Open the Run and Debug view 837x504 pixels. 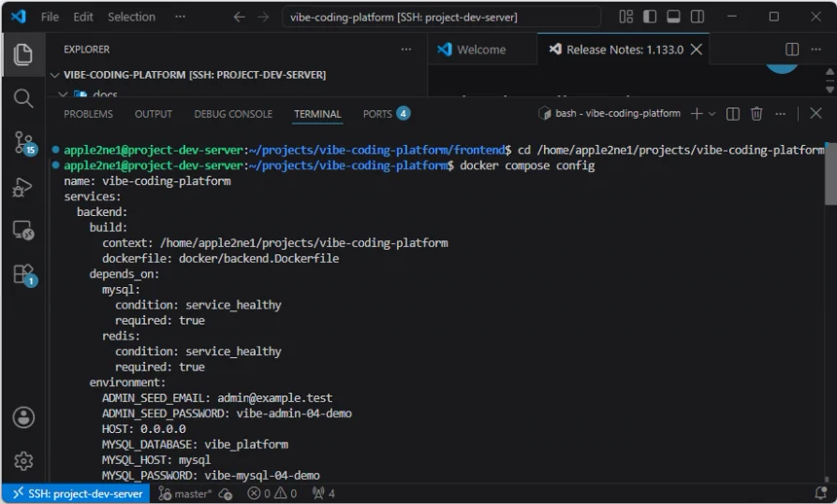click(23, 187)
